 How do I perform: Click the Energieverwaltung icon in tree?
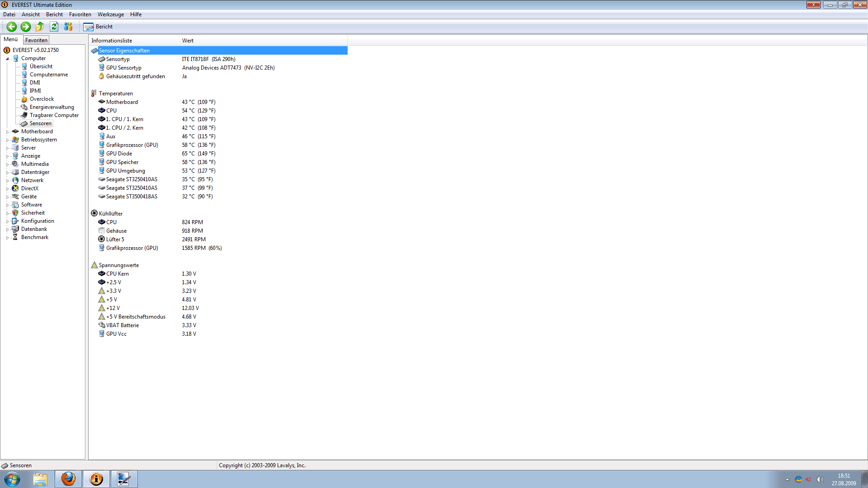pyautogui.click(x=24, y=107)
